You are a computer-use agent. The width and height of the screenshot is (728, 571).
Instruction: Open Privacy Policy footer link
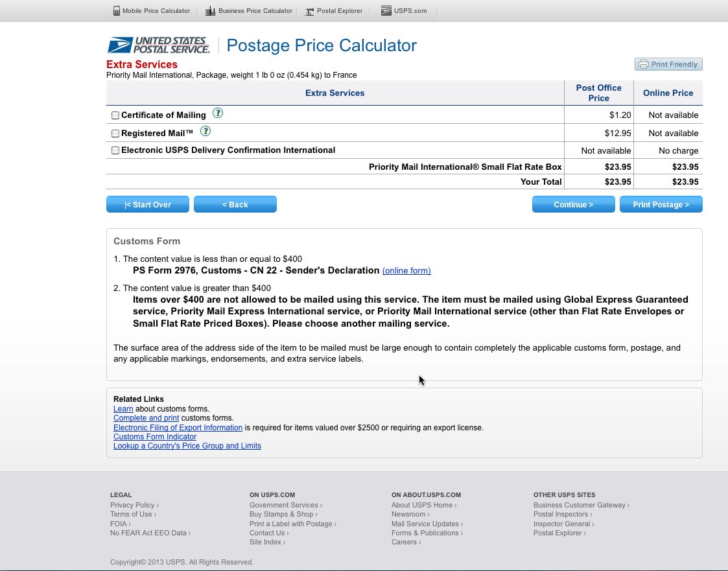click(134, 505)
